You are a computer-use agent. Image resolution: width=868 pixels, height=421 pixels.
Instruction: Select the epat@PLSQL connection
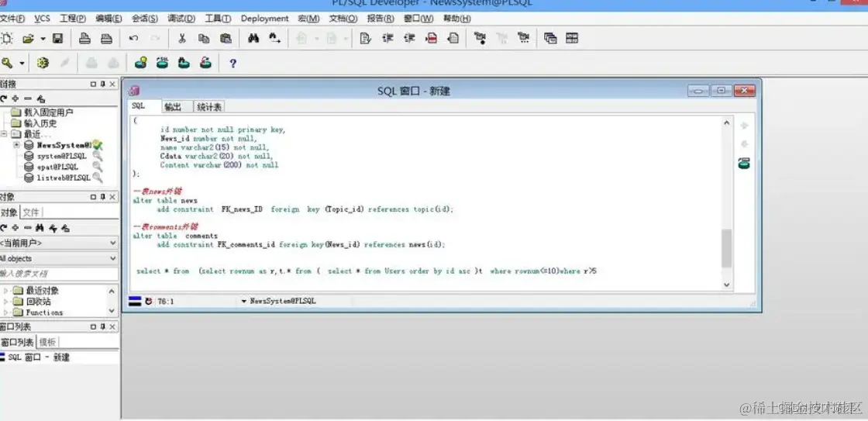click(57, 166)
